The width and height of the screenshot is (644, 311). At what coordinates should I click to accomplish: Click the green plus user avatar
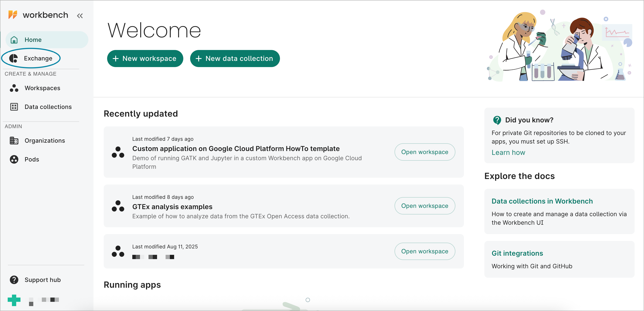(14, 300)
